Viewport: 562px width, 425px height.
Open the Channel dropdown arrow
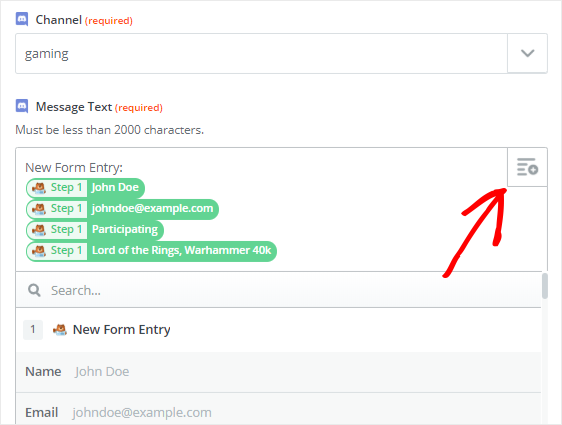527,53
